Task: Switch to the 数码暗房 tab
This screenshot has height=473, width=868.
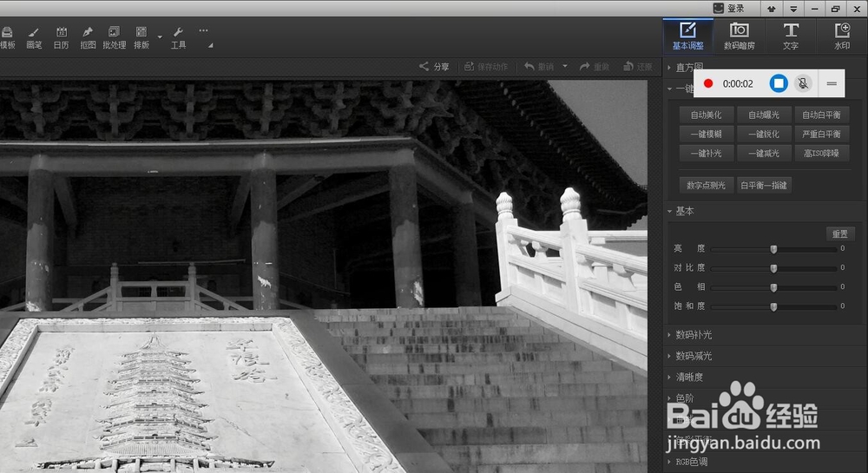Action: (x=739, y=36)
